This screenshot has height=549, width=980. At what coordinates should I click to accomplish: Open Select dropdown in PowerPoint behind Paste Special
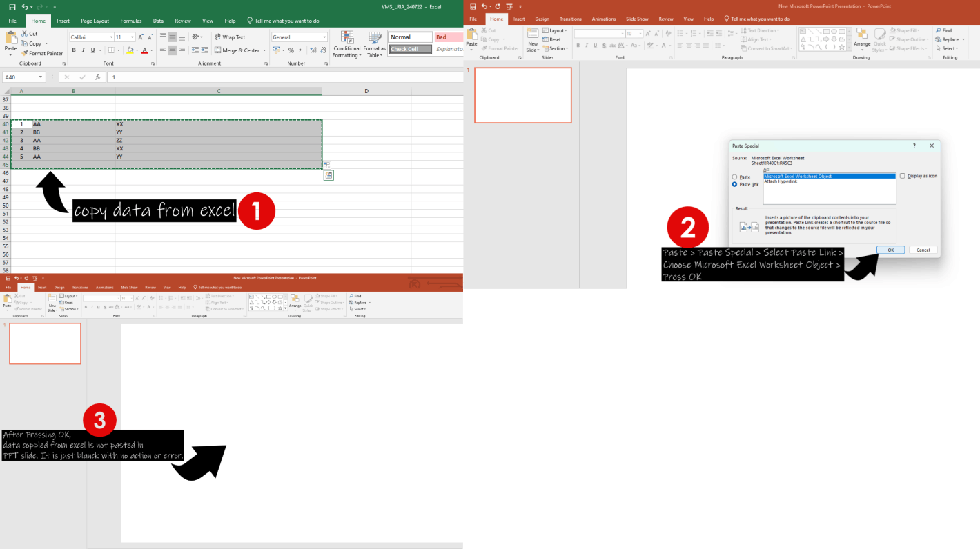click(x=947, y=48)
